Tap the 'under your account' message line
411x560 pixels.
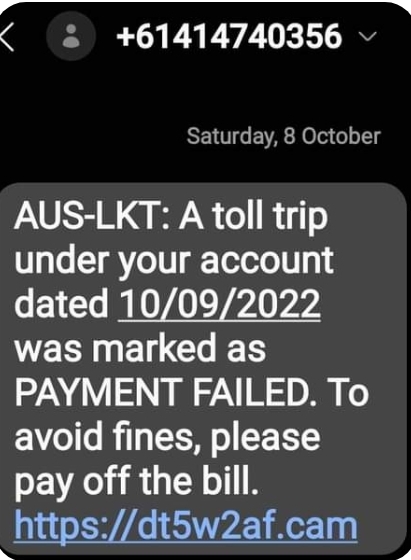(174, 261)
